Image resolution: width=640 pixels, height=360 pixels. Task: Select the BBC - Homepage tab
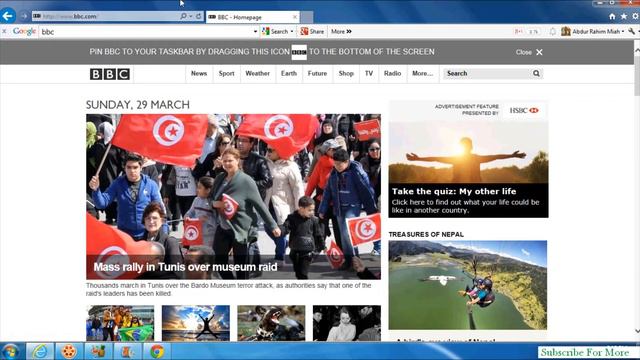[252, 17]
